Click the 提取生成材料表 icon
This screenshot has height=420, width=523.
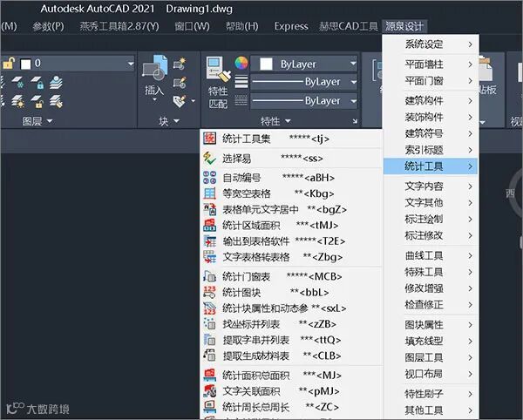point(209,356)
